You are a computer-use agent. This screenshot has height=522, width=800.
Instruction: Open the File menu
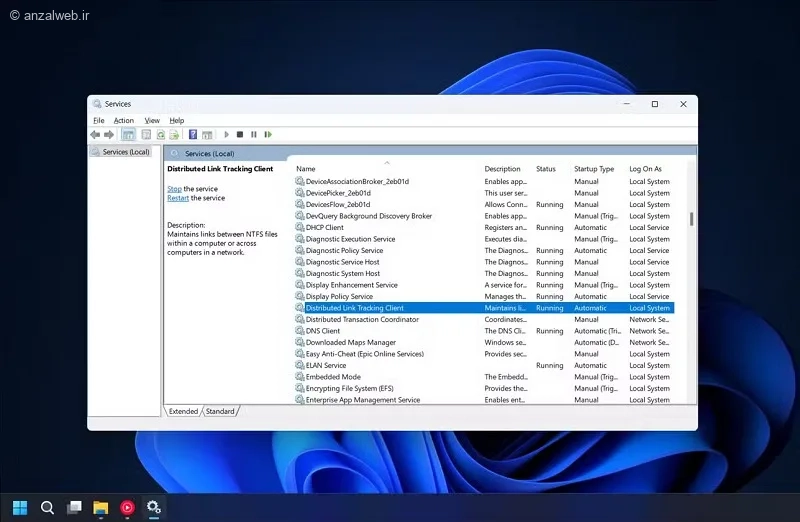click(98, 120)
